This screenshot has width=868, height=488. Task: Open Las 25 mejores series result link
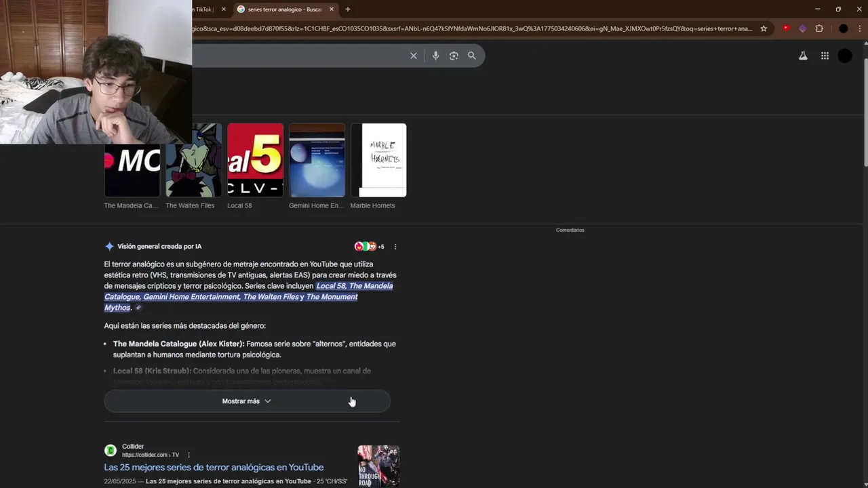214,467
